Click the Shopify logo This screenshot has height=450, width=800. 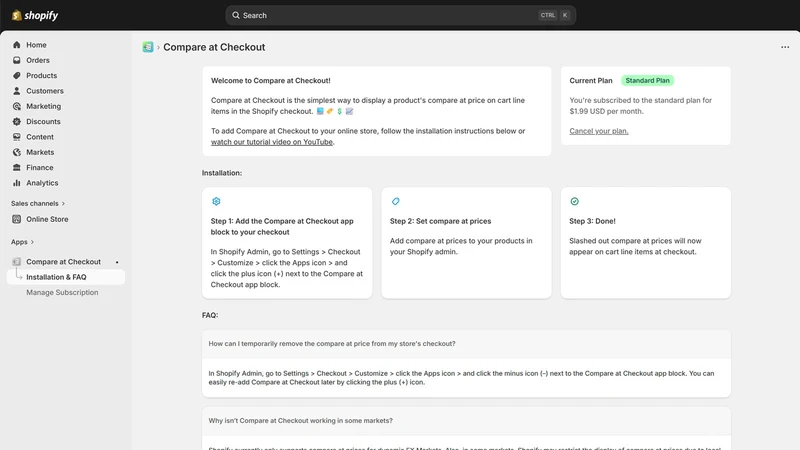tap(35, 15)
